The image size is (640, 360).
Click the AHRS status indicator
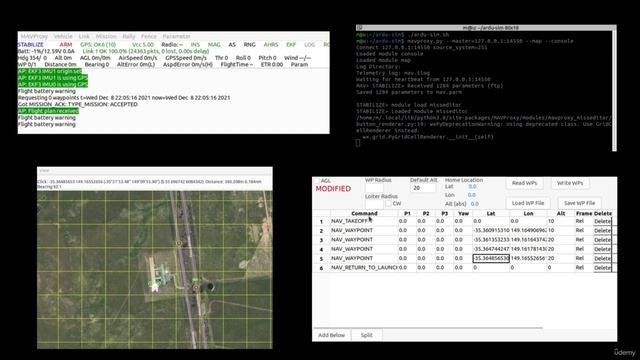[271, 44]
